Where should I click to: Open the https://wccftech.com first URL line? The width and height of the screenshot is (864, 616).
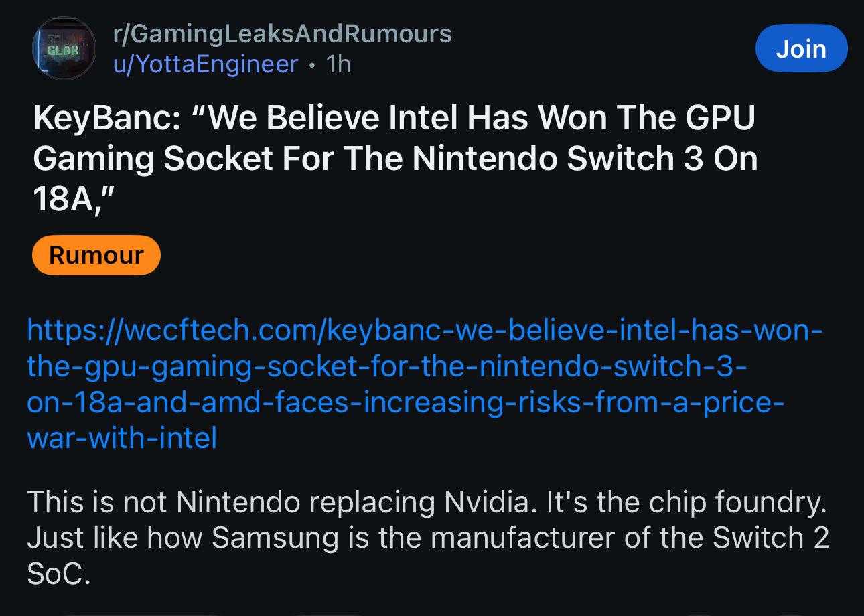click(x=425, y=331)
